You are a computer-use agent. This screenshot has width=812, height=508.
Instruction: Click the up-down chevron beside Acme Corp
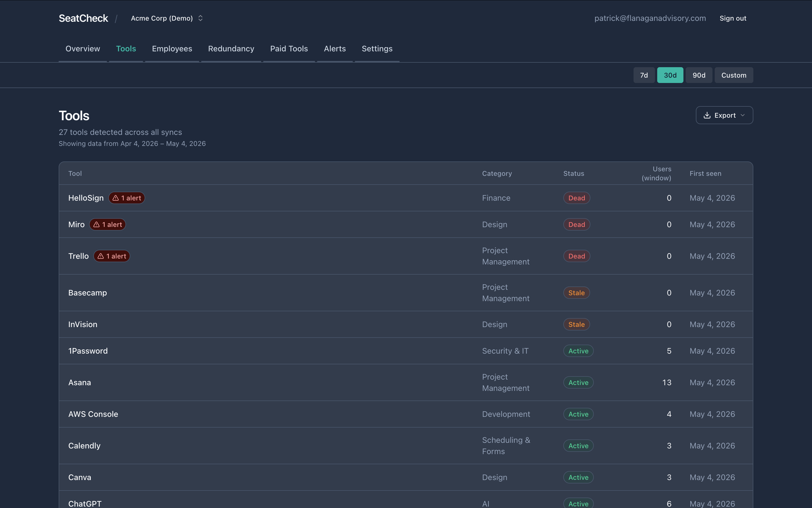[200, 18]
